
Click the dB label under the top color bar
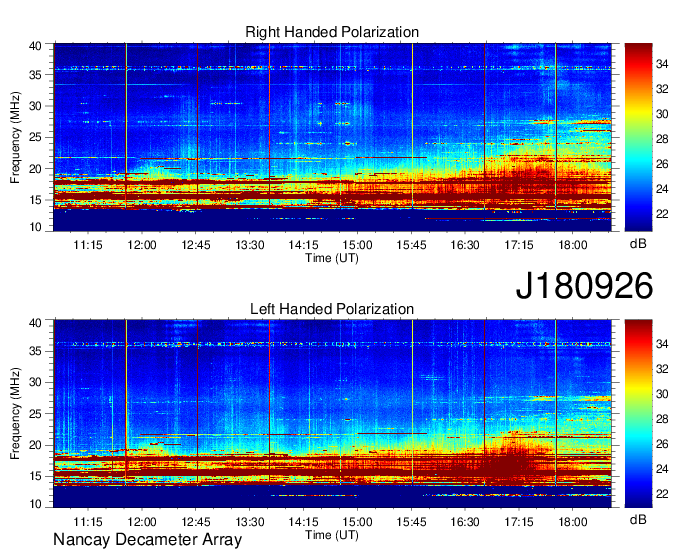(638, 243)
